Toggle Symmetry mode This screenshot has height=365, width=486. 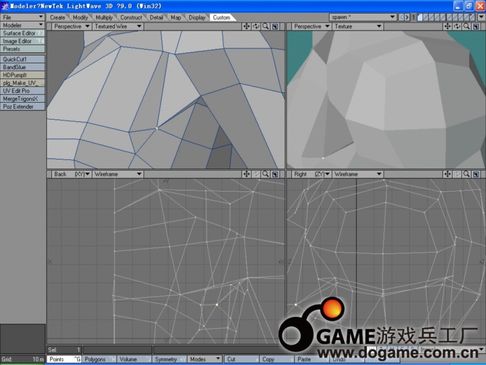[x=169, y=359]
